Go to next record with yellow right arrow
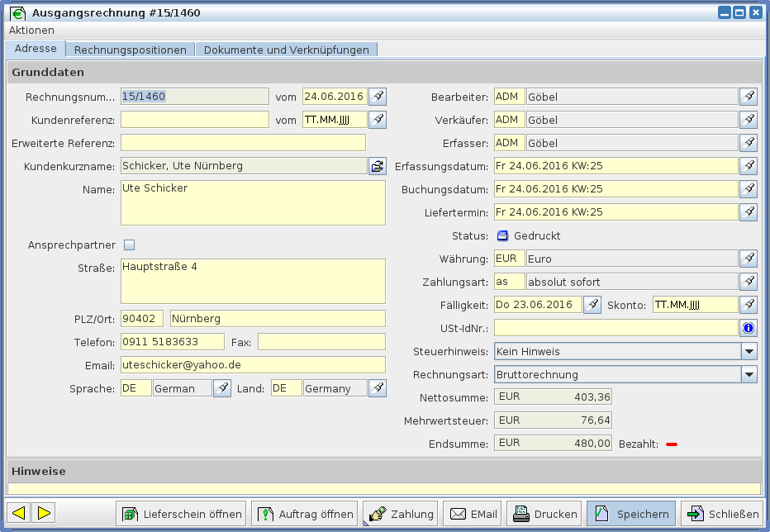Image resolution: width=770 pixels, height=532 pixels. pyautogui.click(x=44, y=513)
